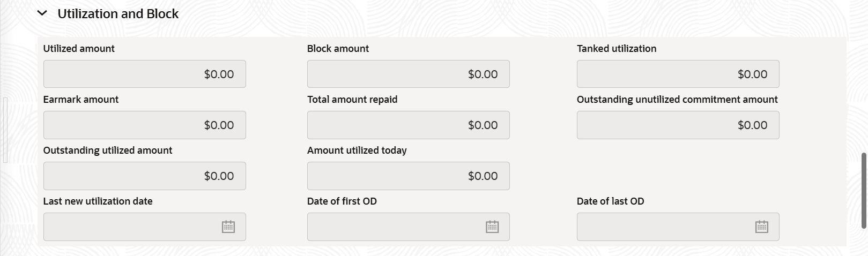This screenshot has width=868, height=256.
Task: Click inside Last new utilization date box
Action: [129, 227]
